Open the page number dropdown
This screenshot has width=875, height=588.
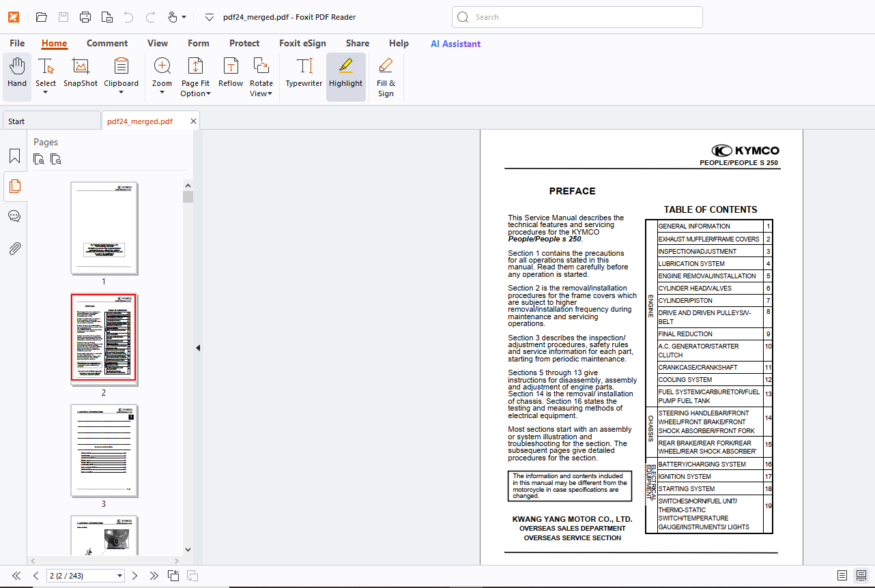[x=120, y=576]
